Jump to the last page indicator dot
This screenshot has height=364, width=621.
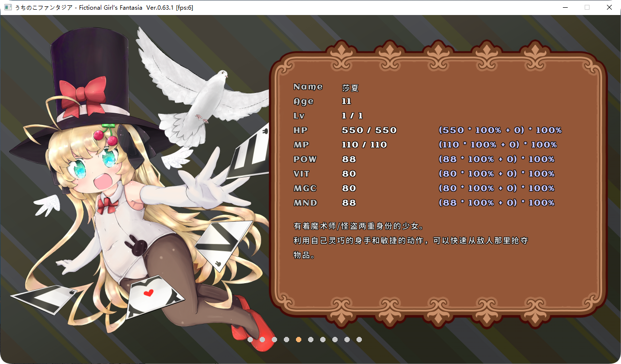click(x=359, y=340)
